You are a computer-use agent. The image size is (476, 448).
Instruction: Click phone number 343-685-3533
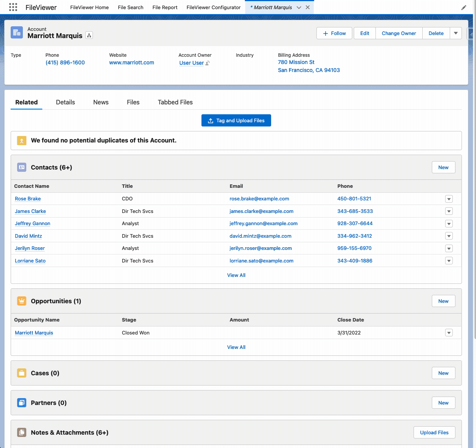(355, 211)
